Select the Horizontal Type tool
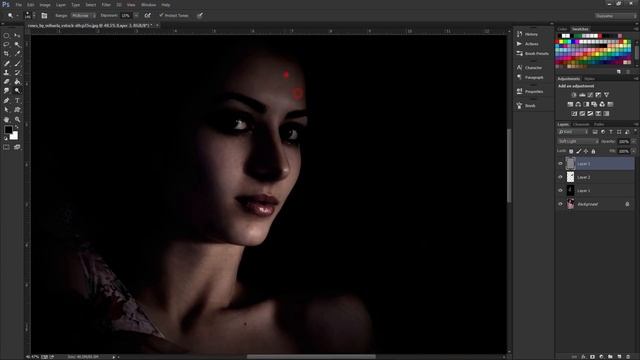Viewport: 640px width, 360px height. click(x=17, y=100)
